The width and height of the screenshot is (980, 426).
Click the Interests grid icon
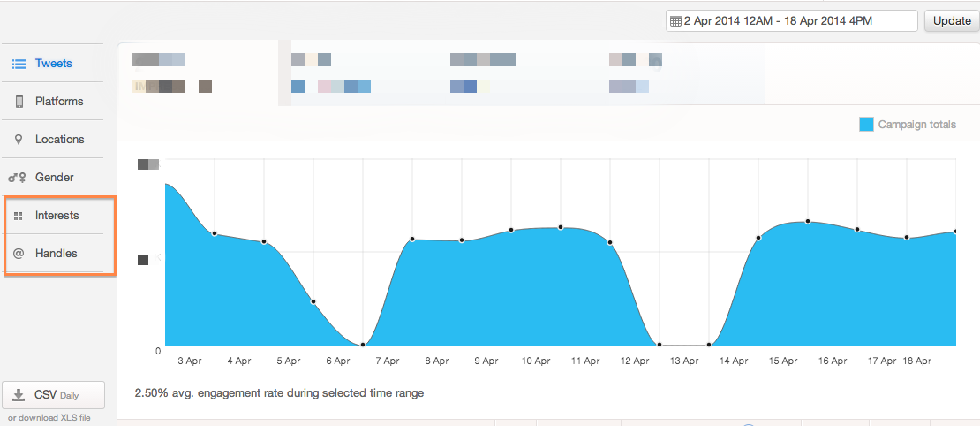click(19, 216)
